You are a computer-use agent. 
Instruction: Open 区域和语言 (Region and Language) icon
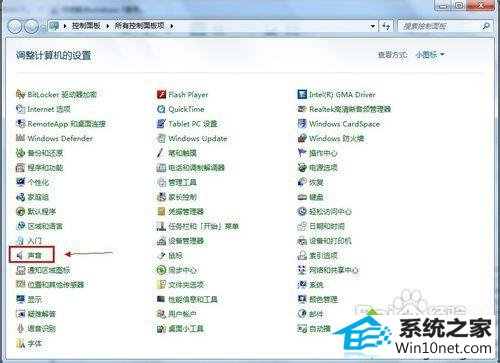[21, 226]
